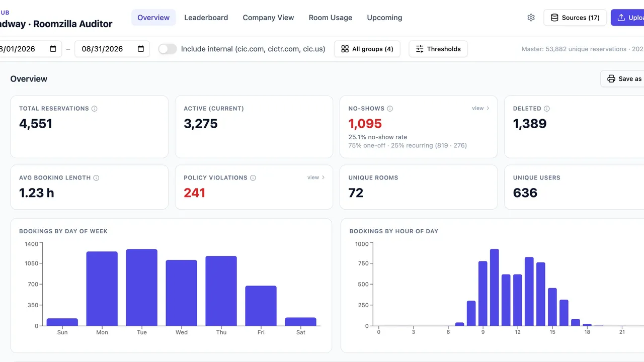
Task: Click the Overview section heading
Action: tap(29, 79)
